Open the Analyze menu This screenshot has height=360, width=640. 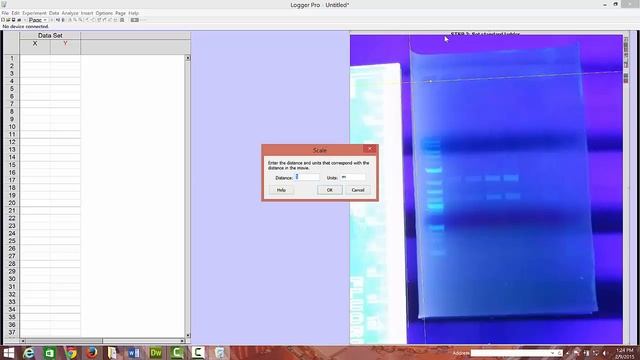(x=70, y=13)
